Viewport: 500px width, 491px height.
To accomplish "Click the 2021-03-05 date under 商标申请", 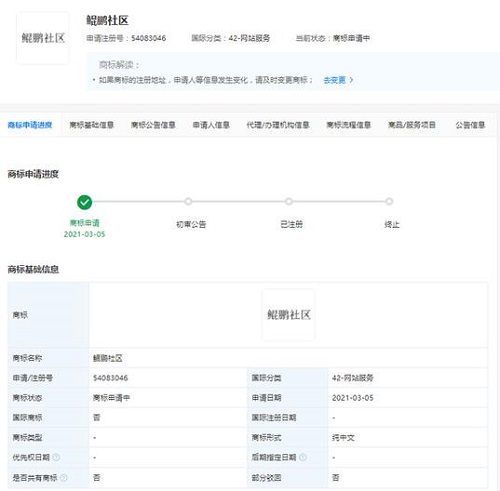I will click(x=84, y=234).
